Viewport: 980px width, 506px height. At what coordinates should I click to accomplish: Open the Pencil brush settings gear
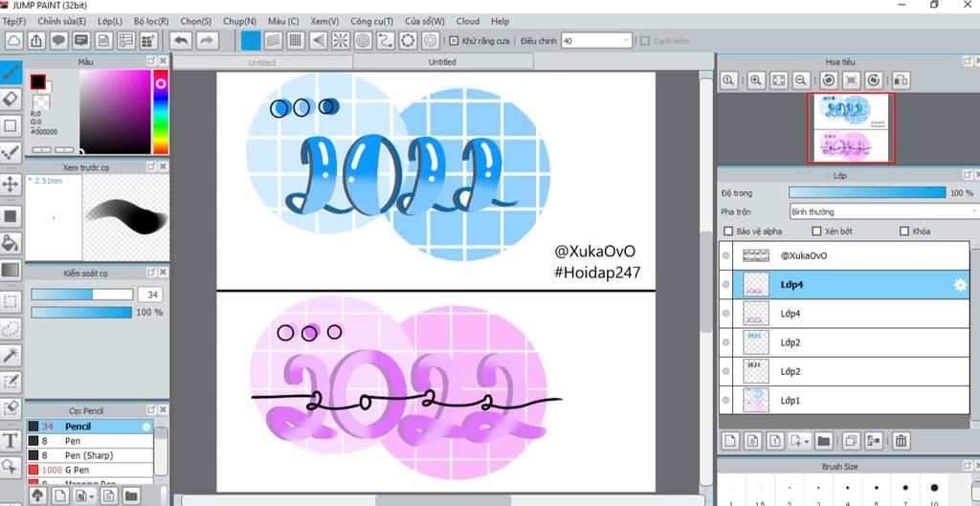tap(146, 427)
